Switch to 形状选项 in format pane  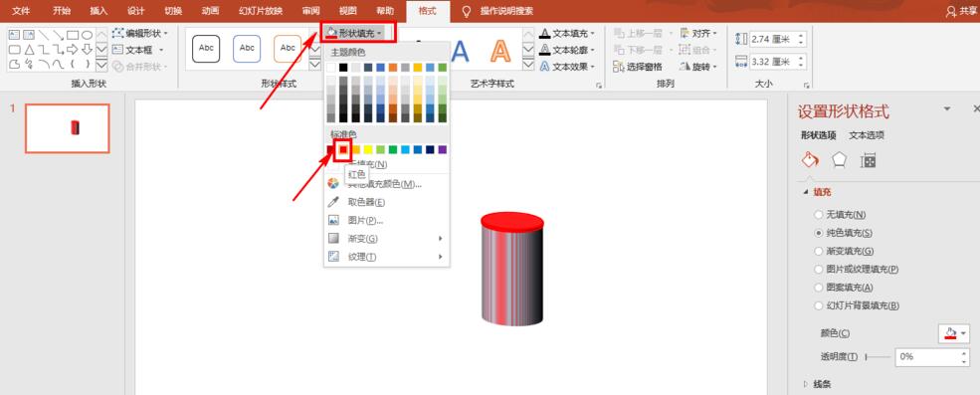click(x=818, y=135)
